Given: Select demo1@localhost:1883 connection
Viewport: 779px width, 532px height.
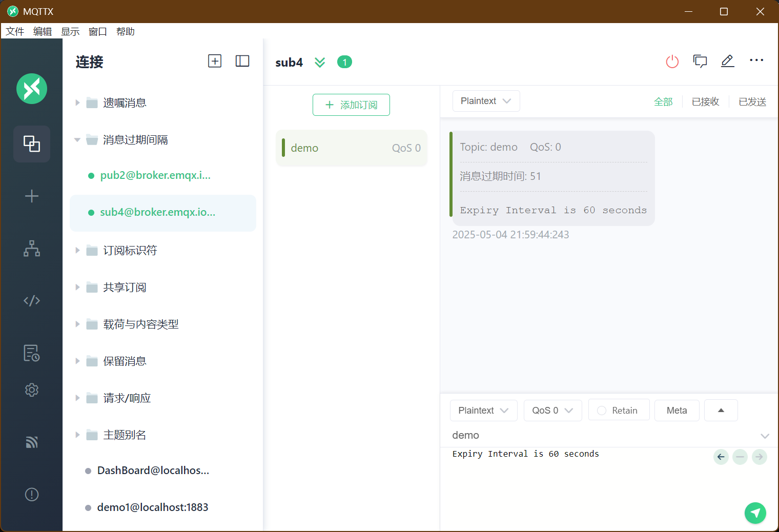Looking at the screenshot, I should coord(163,507).
